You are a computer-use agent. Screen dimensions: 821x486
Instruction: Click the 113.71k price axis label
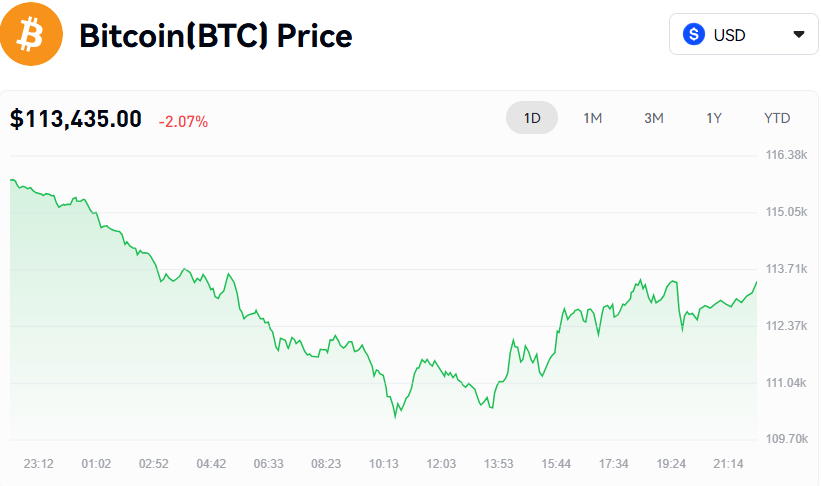(x=785, y=269)
